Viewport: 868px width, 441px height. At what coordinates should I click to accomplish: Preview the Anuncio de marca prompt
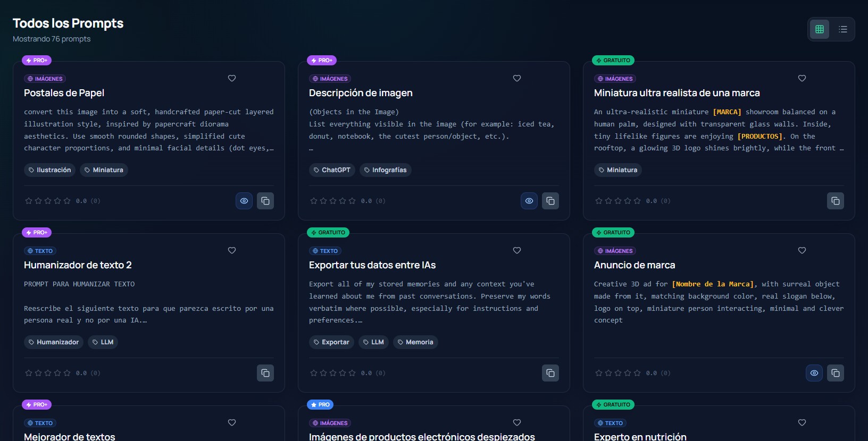coord(814,373)
